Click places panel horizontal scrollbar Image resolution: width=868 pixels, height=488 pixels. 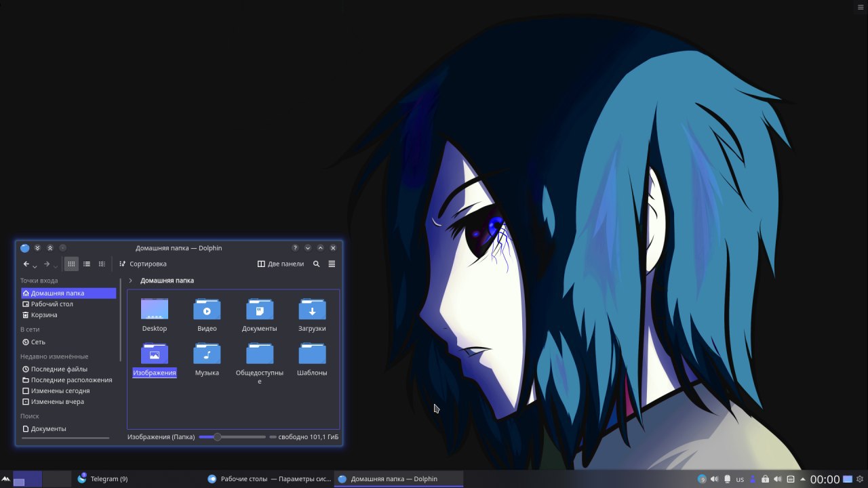[x=66, y=439]
